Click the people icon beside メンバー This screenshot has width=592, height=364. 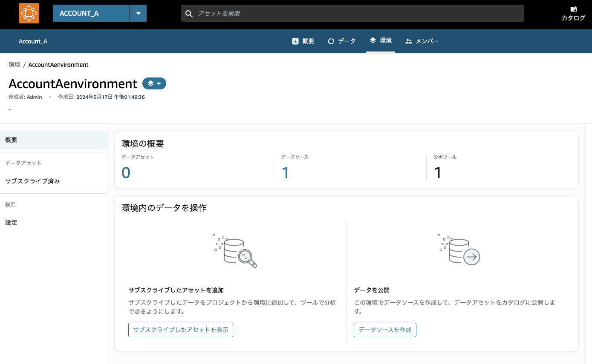pos(408,40)
